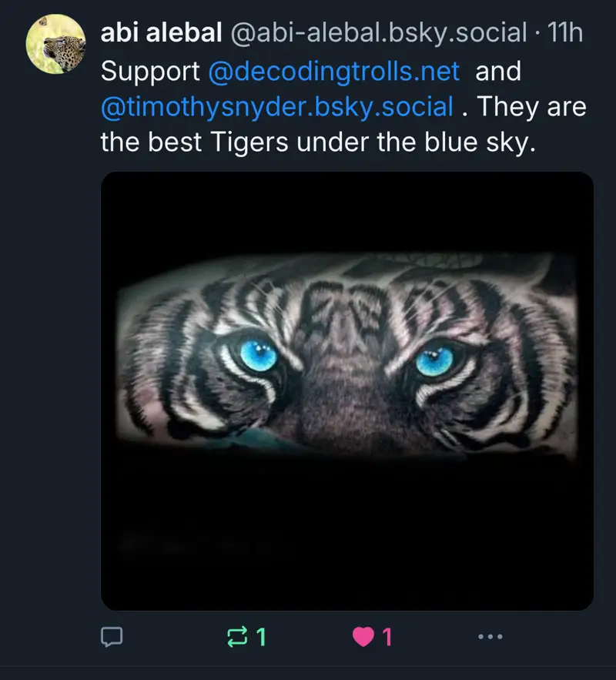Click the word 'Support' in the post
The image size is (616, 680).
tap(150, 72)
